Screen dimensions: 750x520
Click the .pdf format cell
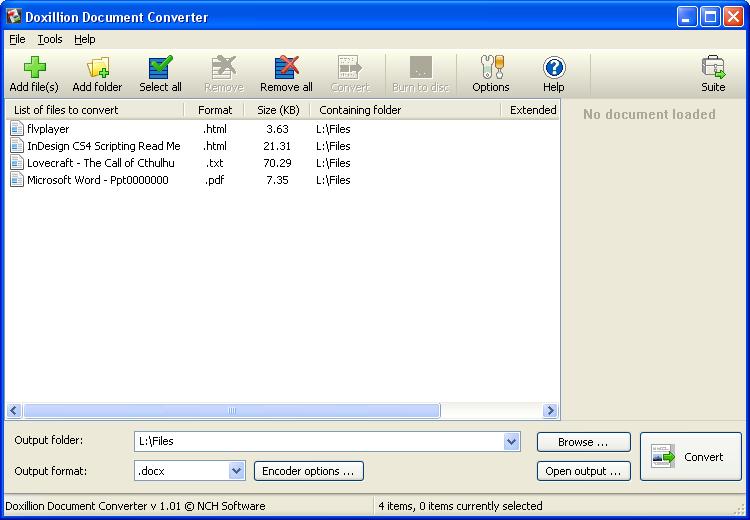coord(215,180)
